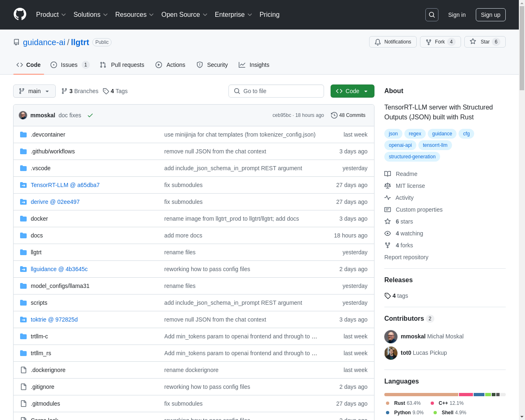Open the search magnifier button
Image resolution: width=525 pixels, height=420 pixels.
(x=432, y=15)
